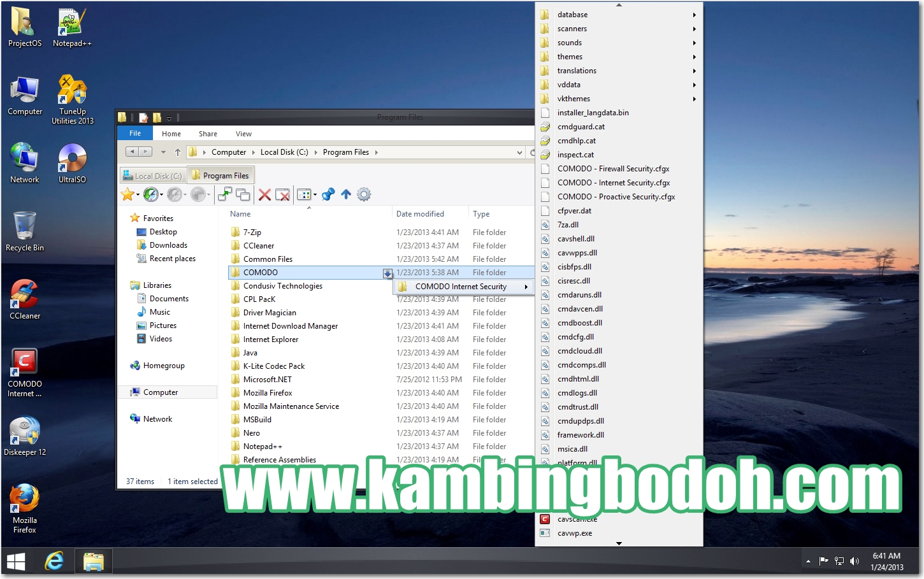
Task: Click the blue up arrow toolbar icon
Action: coord(346,194)
